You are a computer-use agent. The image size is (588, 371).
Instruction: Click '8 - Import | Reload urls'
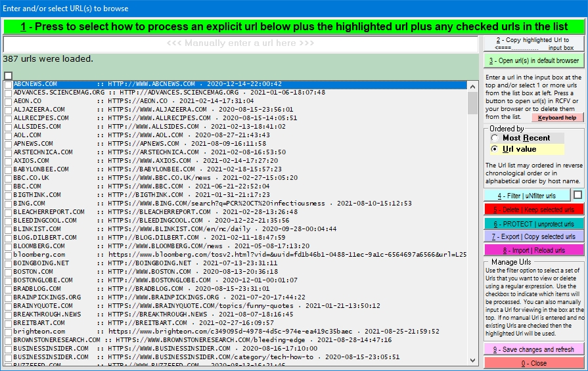tap(533, 250)
